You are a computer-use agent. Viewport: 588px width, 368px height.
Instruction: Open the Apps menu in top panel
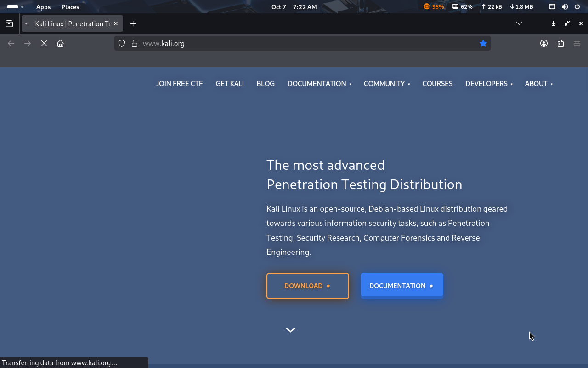pos(43,7)
